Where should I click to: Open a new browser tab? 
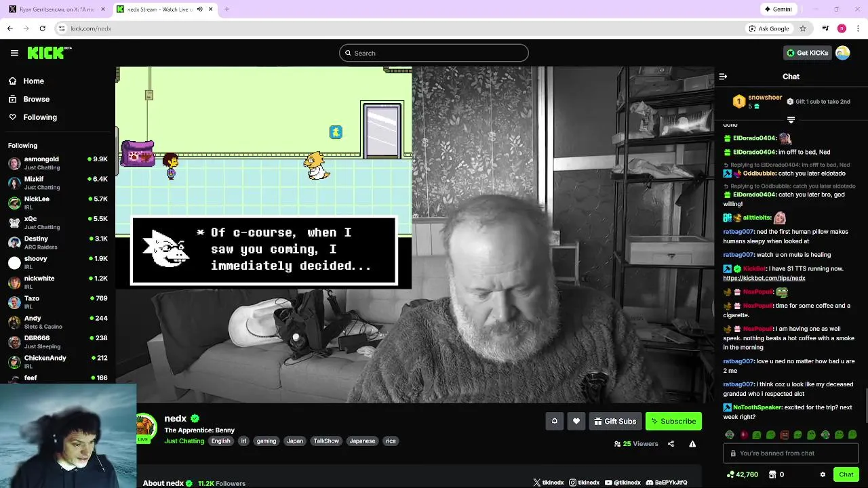226,9
